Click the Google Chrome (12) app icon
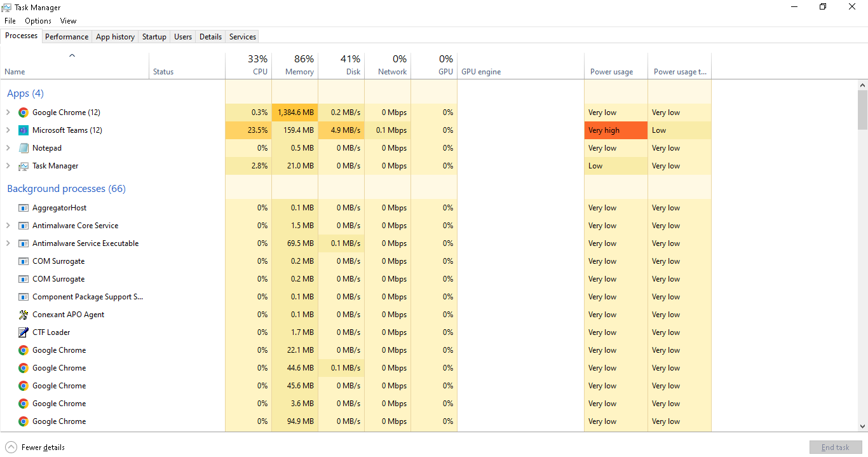The height and width of the screenshot is (457, 868). 24,113
